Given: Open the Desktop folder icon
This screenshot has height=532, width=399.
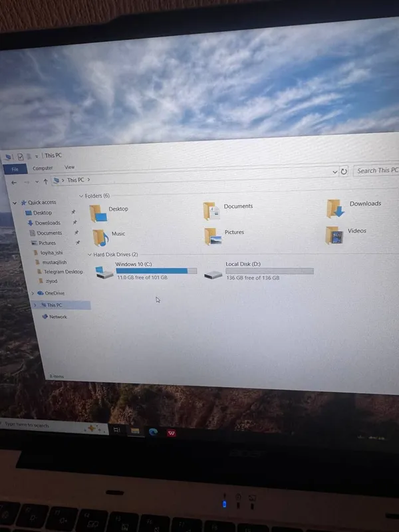Looking at the screenshot, I should pos(98,213).
